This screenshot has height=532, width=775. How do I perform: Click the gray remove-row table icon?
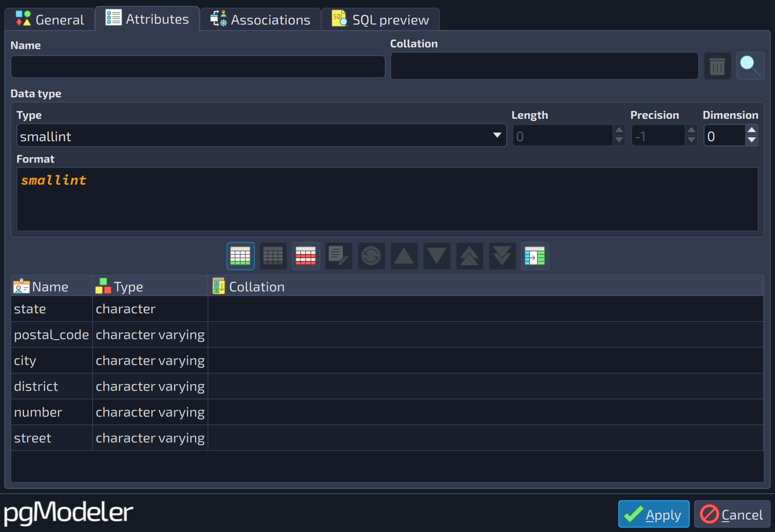(x=273, y=256)
